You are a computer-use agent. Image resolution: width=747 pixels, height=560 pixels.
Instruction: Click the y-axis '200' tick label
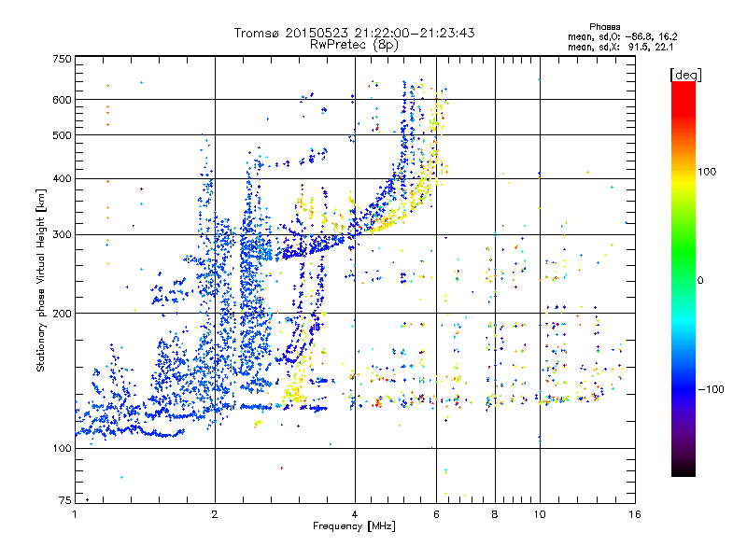click(62, 314)
